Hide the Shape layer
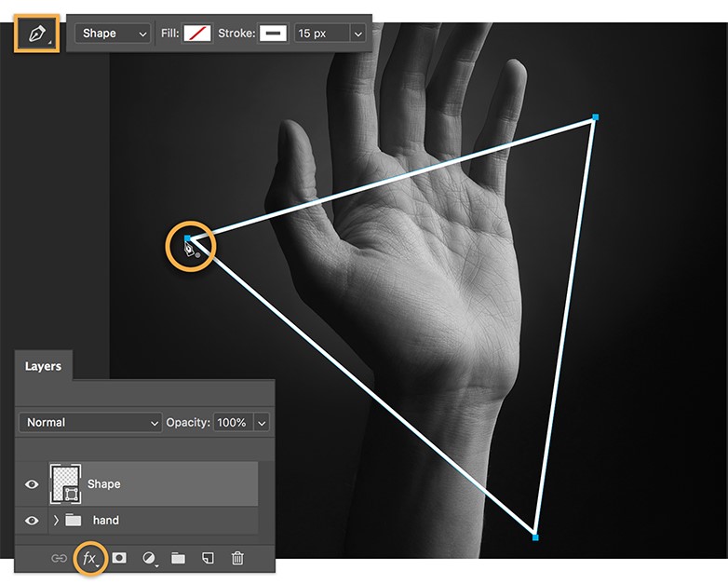This screenshot has width=728, height=584. click(x=32, y=484)
